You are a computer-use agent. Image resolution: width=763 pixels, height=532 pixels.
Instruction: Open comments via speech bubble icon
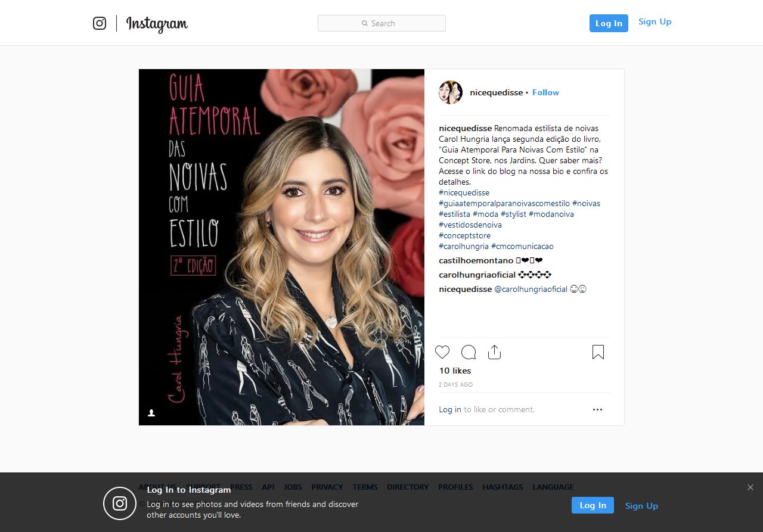click(469, 352)
